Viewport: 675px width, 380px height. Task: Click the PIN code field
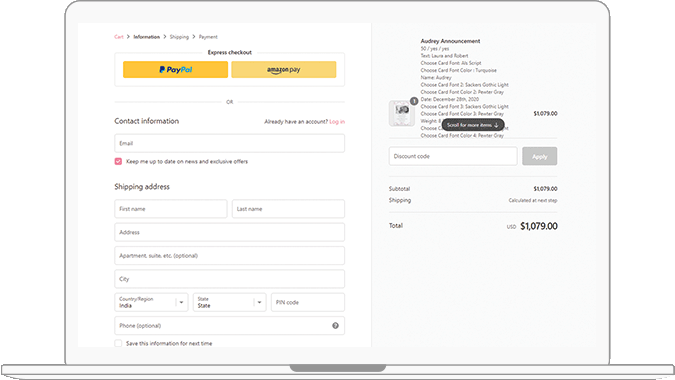point(308,302)
